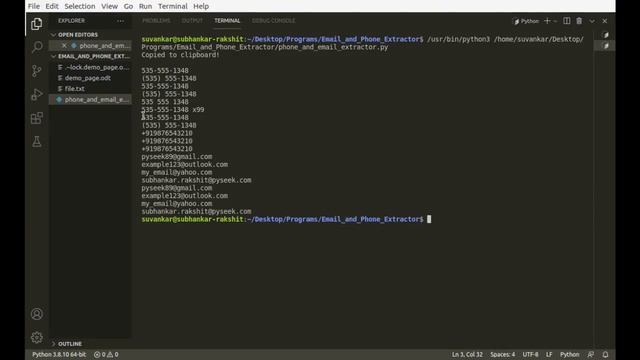
Task: Open the Help menu
Action: click(x=201, y=6)
